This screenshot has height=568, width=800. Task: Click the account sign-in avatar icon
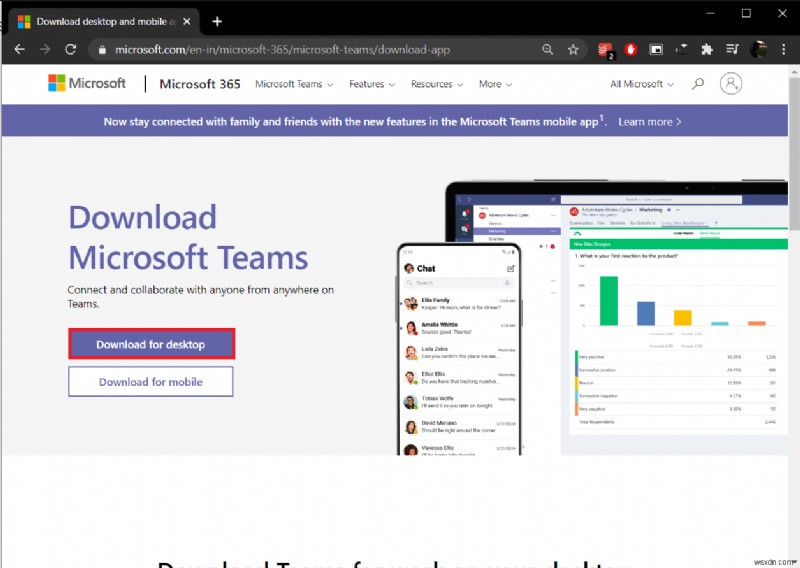[x=731, y=83]
